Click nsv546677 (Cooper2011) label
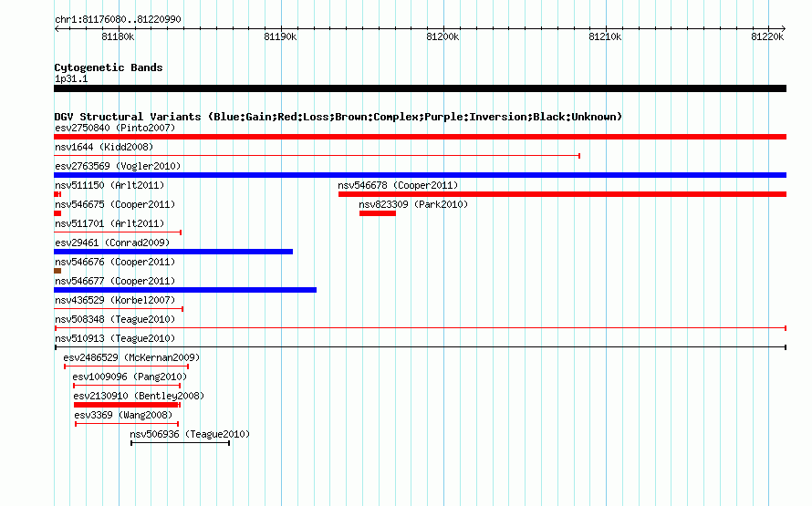Image resolution: width=812 pixels, height=506 pixels. (x=115, y=281)
